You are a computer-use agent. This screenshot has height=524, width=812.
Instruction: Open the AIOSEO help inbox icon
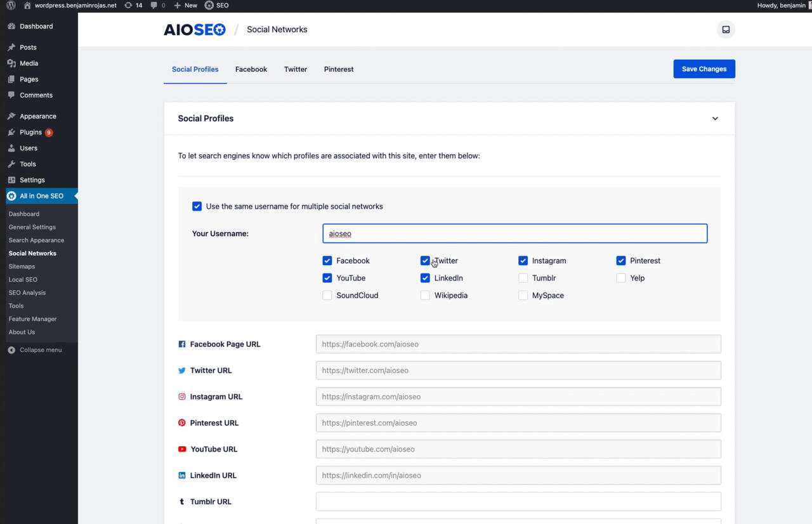[726, 30]
